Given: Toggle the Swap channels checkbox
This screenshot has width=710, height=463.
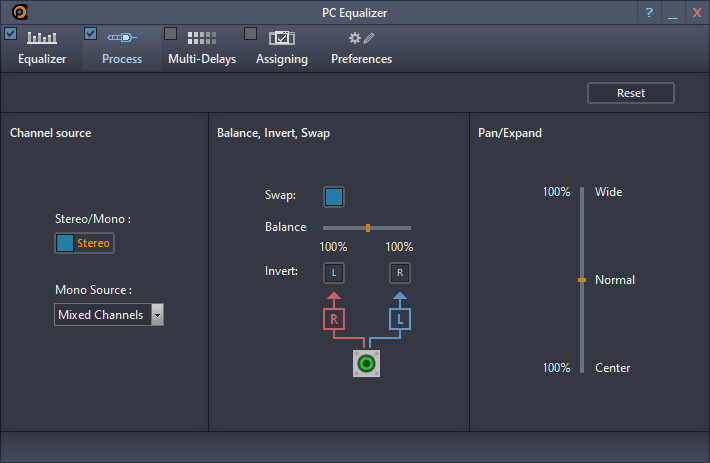Looking at the screenshot, I should coord(334,197).
